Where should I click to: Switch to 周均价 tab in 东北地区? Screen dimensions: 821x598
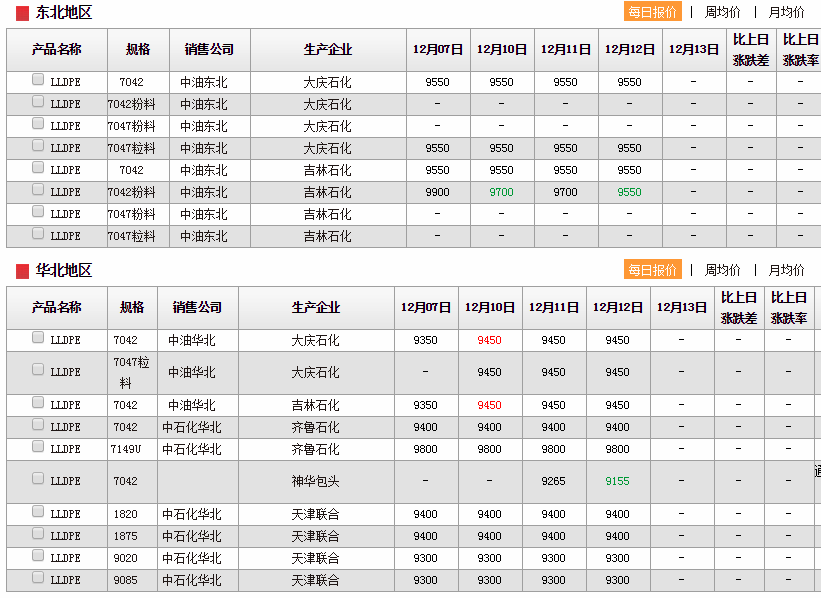click(722, 12)
